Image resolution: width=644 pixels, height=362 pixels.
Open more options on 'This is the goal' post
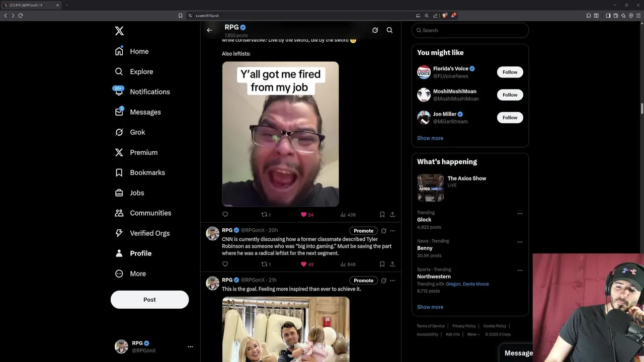coord(392,281)
